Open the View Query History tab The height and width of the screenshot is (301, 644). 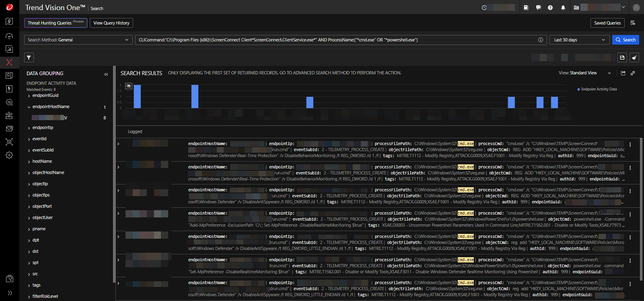point(111,23)
